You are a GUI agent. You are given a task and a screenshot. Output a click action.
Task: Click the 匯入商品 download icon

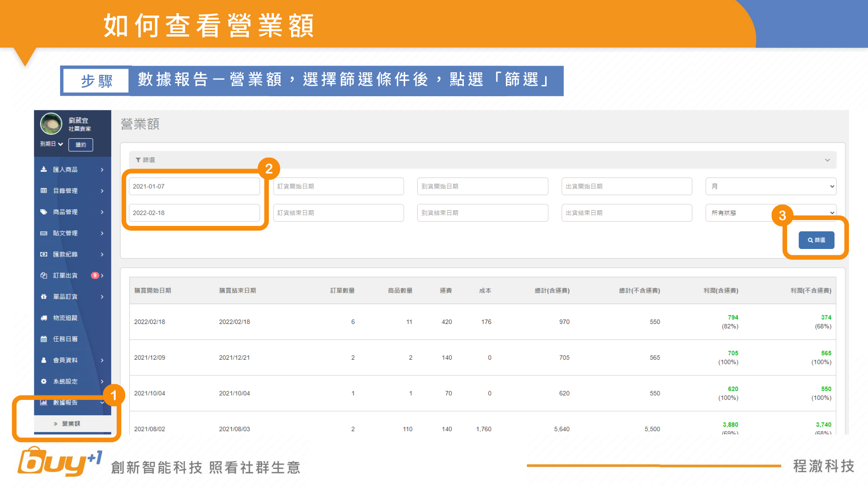click(x=44, y=169)
